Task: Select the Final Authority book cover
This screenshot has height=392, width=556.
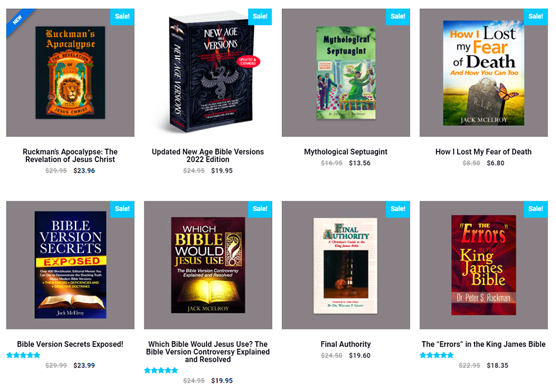Action: pos(346,265)
